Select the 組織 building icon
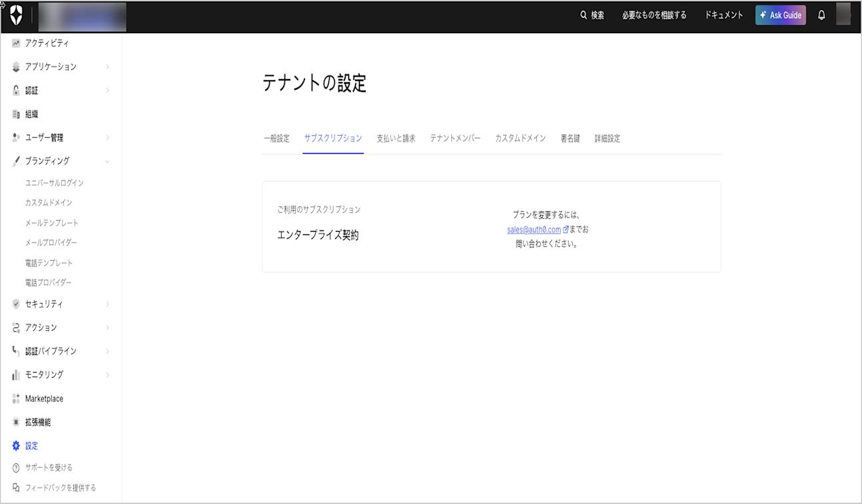Image resolution: width=862 pixels, height=504 pixels. (x=15, y=114)
